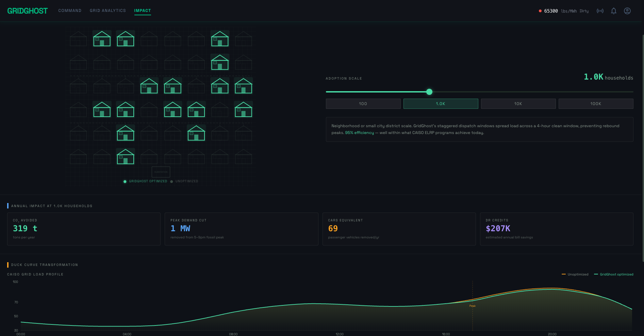Screen dimensions: 644x336
Task: Toggle the 'GridGhost optimized' chart legend entry
Action: click(x=614, y=274)
